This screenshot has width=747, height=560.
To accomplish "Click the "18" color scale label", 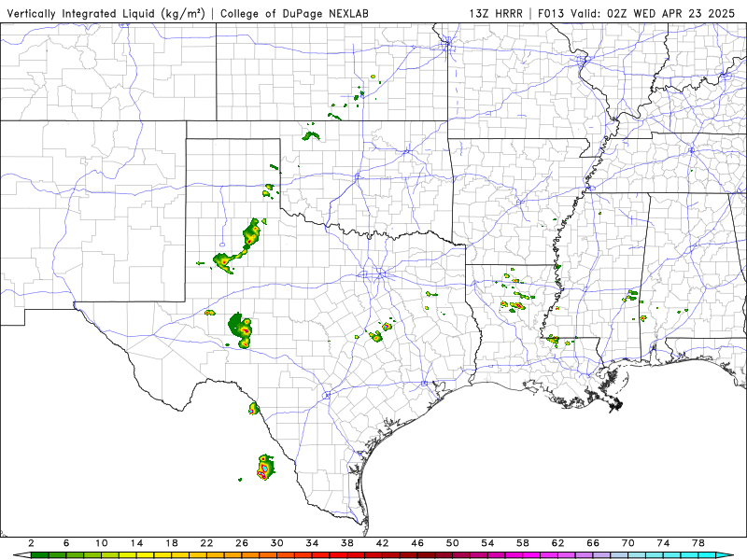I will click(x=172, y=543).
